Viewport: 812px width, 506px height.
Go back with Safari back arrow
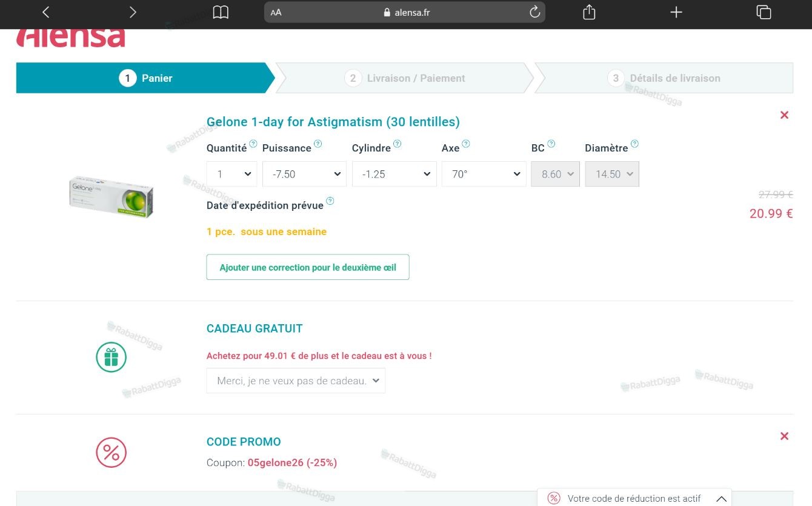(x=45, y=12)
